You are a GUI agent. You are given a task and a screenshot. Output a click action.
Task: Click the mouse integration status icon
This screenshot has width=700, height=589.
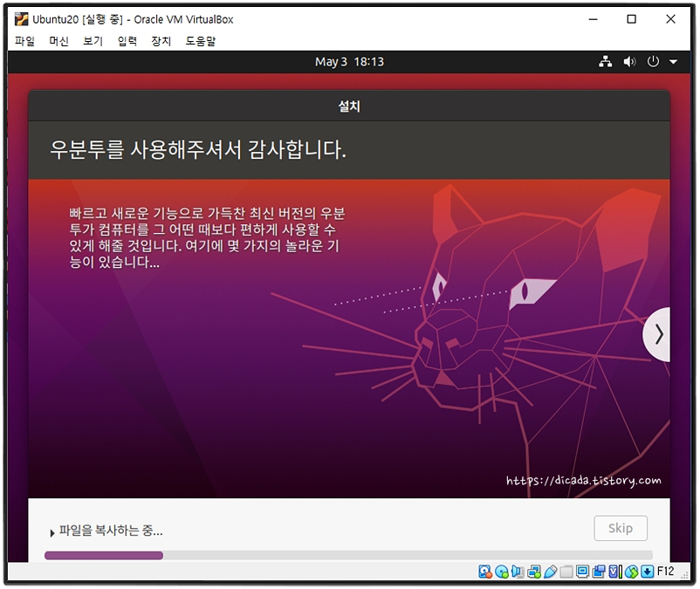[x=631, y=572]
